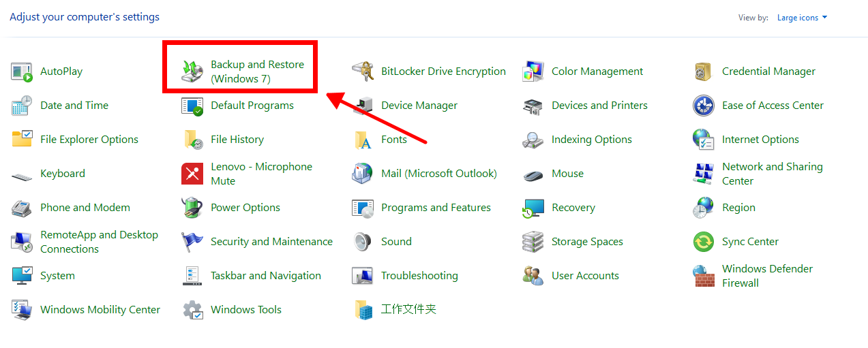Open the Backup and Restore icon
The width and height of the screenshot is (868, 348).
point(192,72)
